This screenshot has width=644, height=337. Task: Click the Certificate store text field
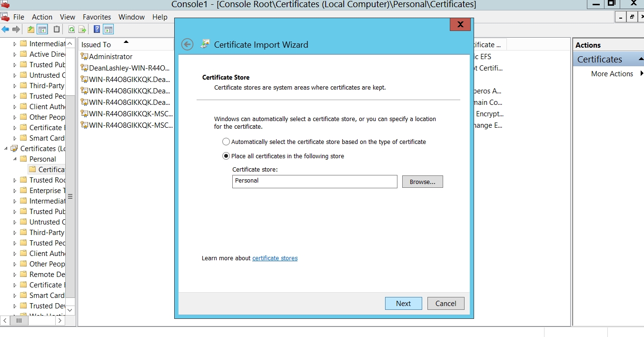(314, 182)
